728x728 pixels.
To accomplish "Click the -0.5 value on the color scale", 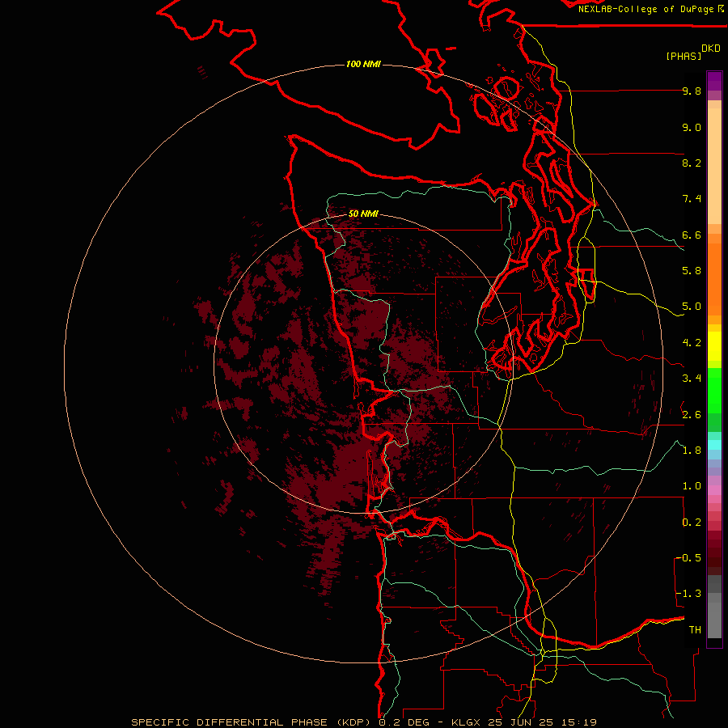I will tap(688, 558).
